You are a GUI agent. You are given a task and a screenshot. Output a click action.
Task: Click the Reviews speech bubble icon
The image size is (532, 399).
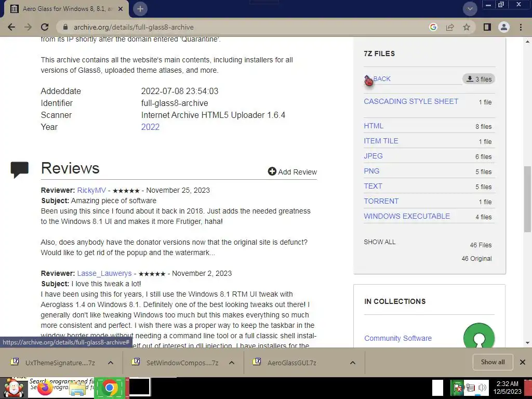pyautogui.click(x=19, y=170)
